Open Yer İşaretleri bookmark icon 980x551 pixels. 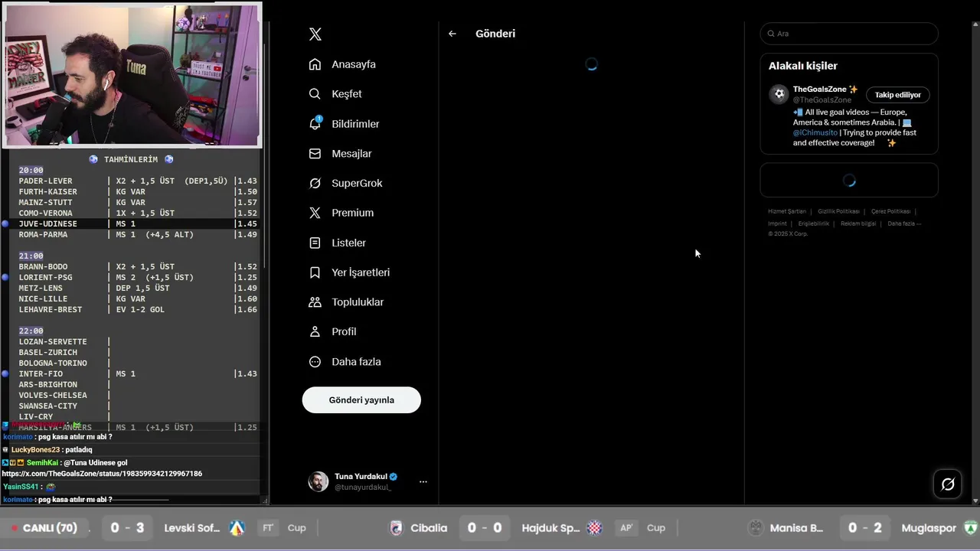tap(315, 272)
